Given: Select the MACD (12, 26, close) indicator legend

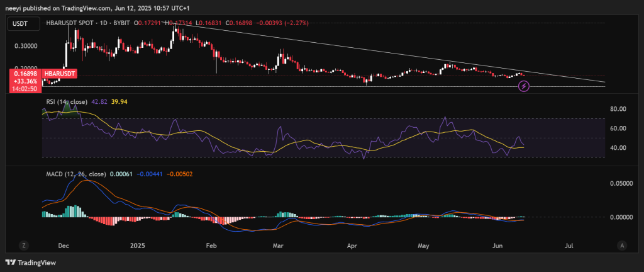Looking at the screenshot, I should click(x=76, y=174).
